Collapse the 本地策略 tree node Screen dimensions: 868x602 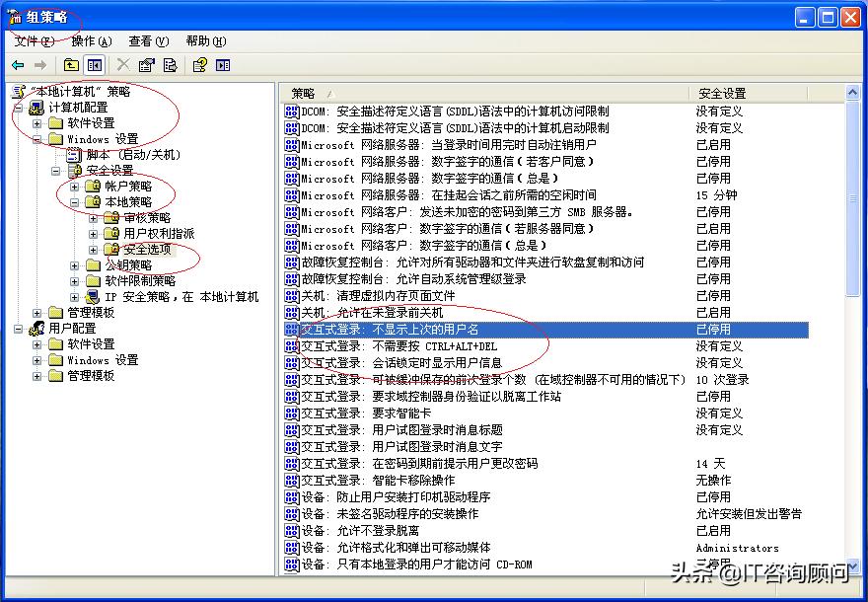(x=76, y=200)
